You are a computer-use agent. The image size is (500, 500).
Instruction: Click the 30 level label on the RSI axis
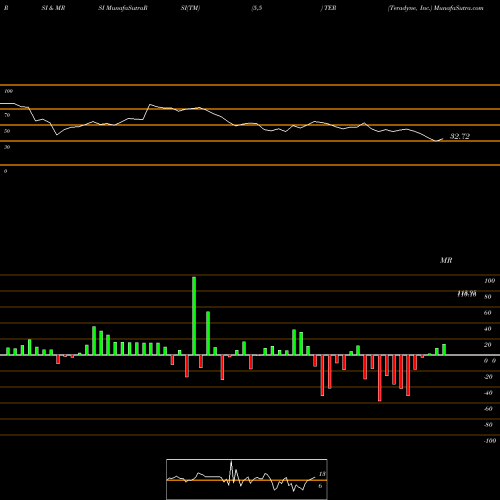pos(7,147)
